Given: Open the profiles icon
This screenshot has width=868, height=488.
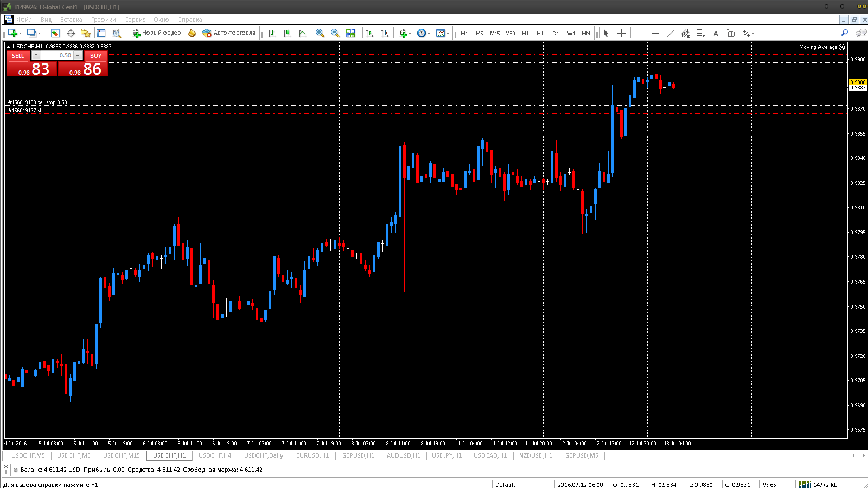Looking at the screenshot, I should 31,33.
